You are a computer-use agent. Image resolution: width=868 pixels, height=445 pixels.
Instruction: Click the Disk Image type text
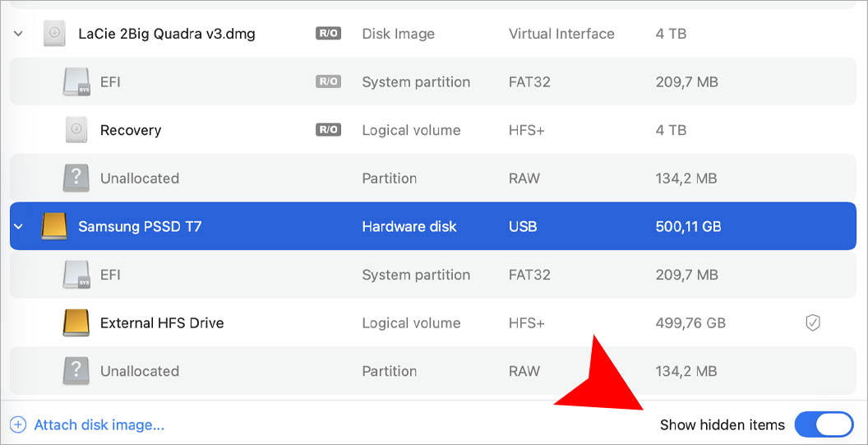(398, 34)
